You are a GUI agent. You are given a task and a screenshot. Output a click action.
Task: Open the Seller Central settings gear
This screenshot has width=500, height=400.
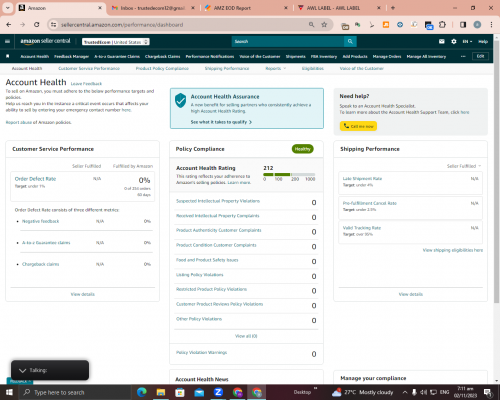tap(454, 41)
